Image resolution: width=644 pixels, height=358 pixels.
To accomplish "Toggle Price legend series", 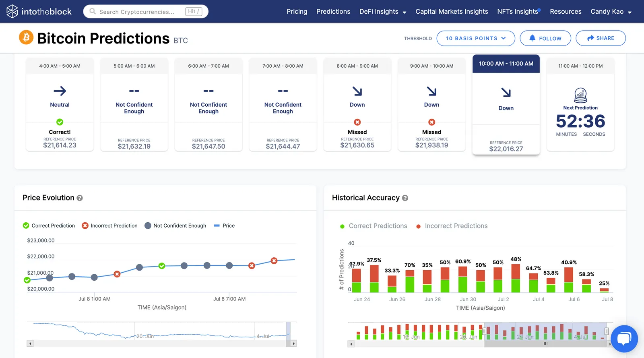I will [x=224, y=226].
